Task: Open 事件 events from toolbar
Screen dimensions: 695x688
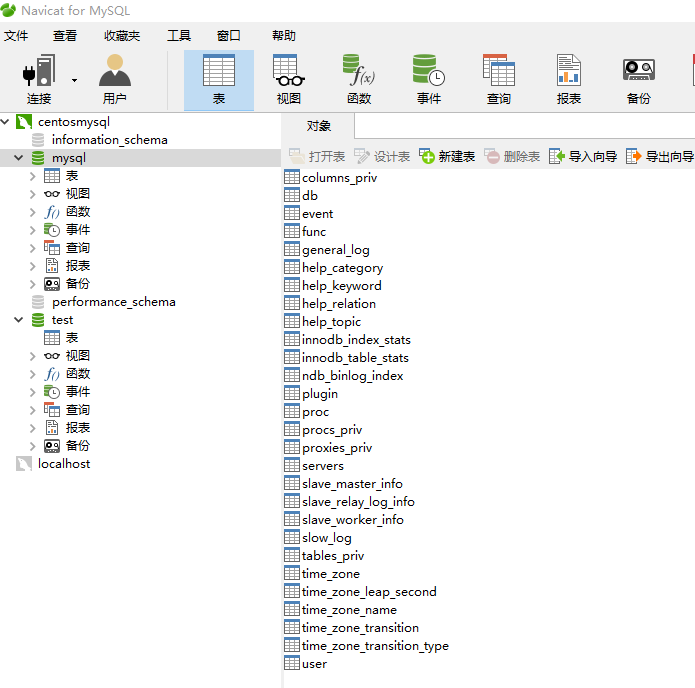Action: coord(429,80)
